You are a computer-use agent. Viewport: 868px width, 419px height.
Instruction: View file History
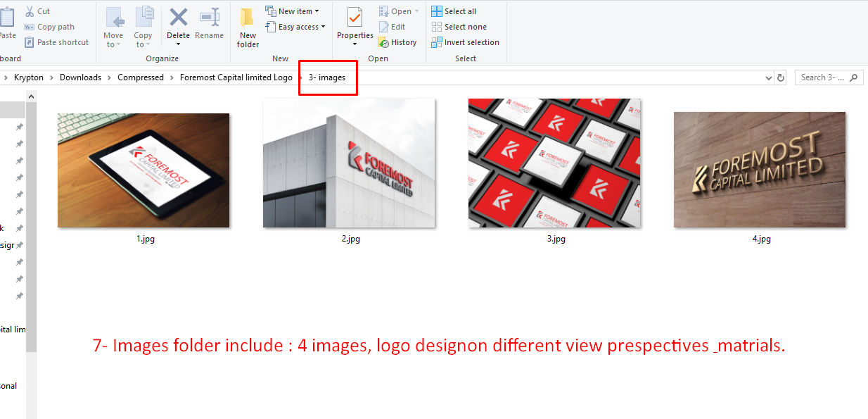click(398, 42)
